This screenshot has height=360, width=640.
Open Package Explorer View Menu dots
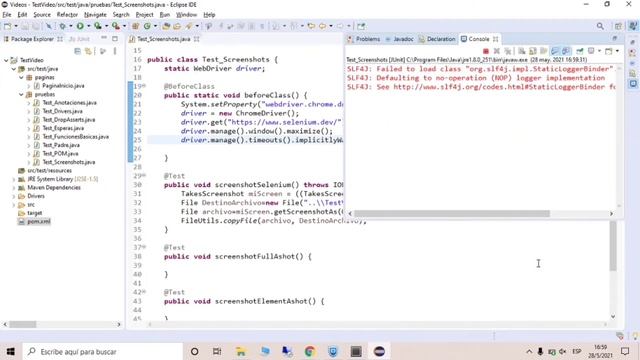pyautogui.click(x=115, y=51)
